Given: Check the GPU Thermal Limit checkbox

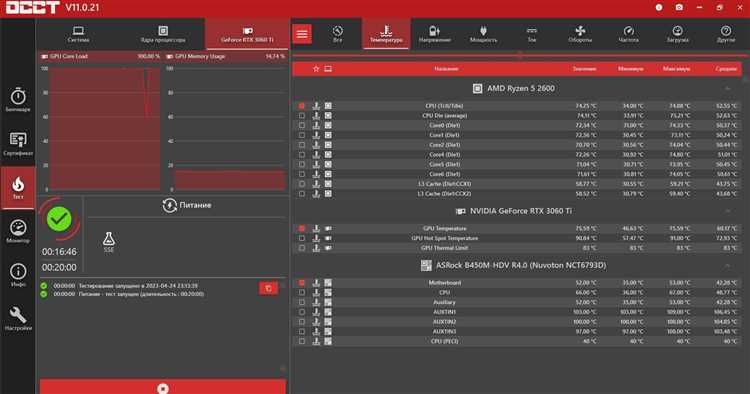Looking at the screenshot, I should [x=302, y=248].
